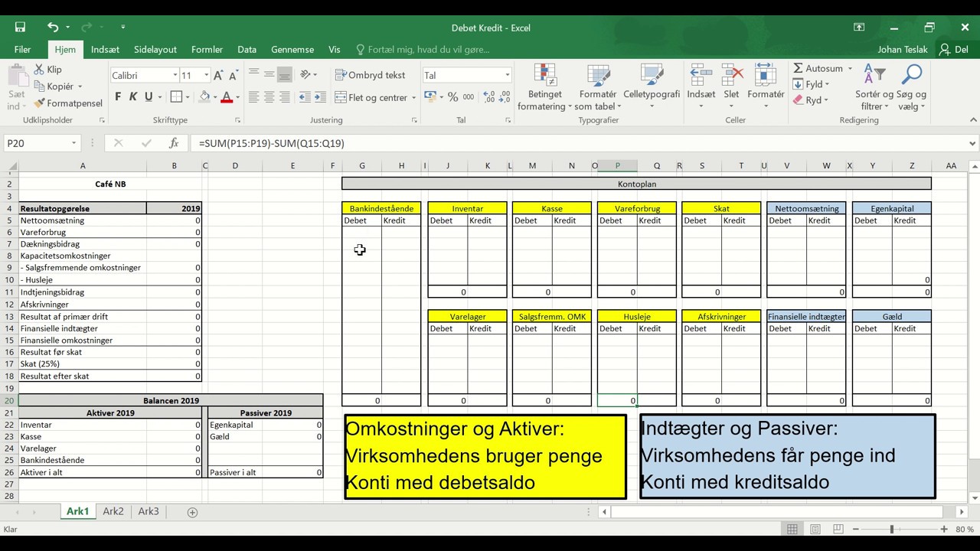This screenshot has width=980, height=551.
Task: Activate the Formatpensel format painter
Action: (68, 103)
